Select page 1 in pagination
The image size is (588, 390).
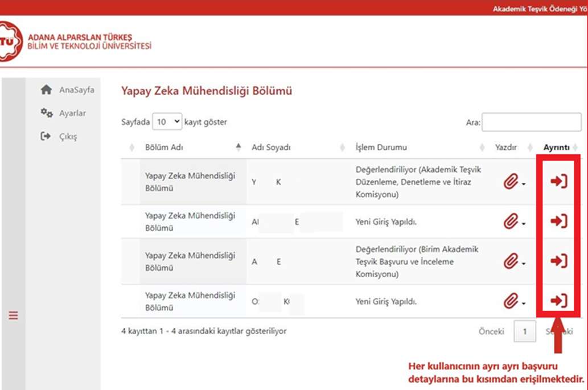click(525, 331)
